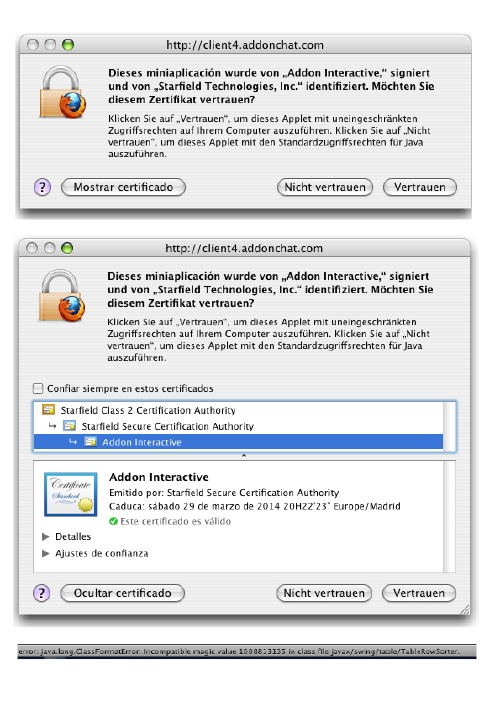Enable 'Confiar siempre en estos certificados' checkbox
This screenshot has height=707, width=500.
[38, 388]
